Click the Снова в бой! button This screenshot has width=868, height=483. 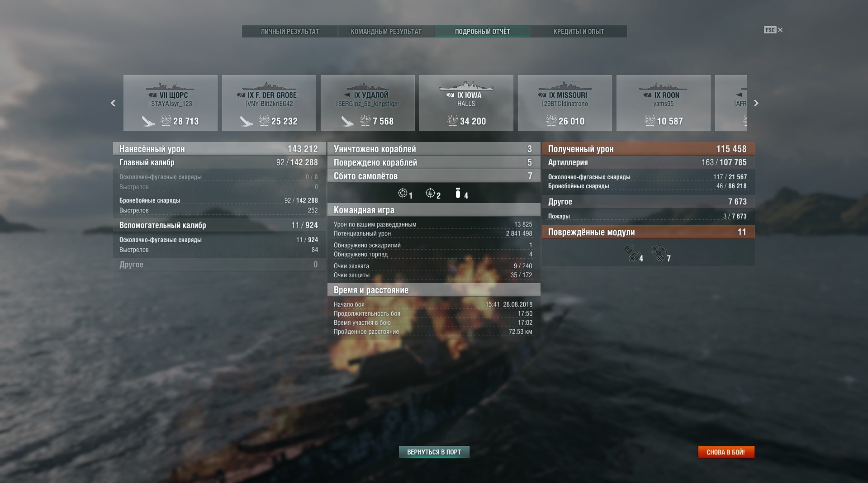click(726, 452)
